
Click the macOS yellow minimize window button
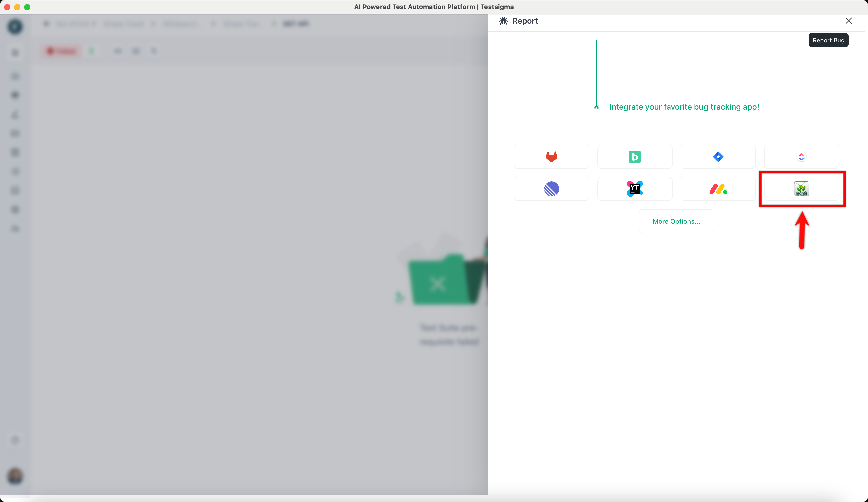[x=17, y=7]
